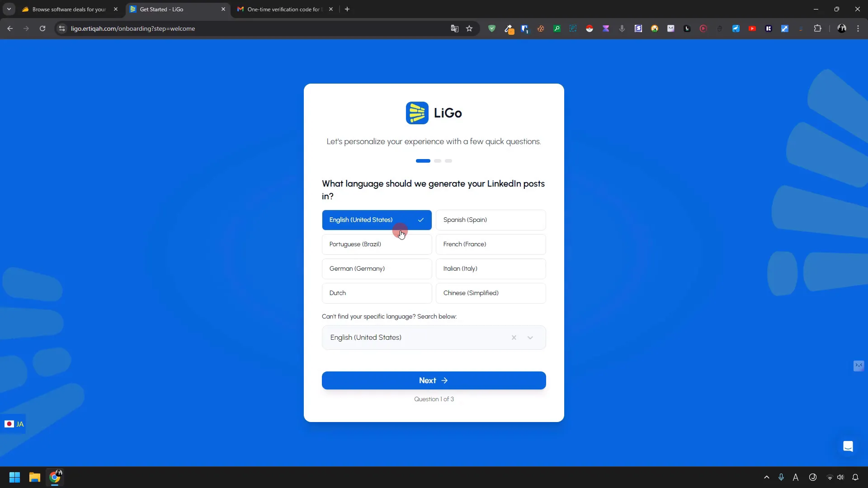
Task: Click the third progress step dot
Action: (x=448, y=161)
